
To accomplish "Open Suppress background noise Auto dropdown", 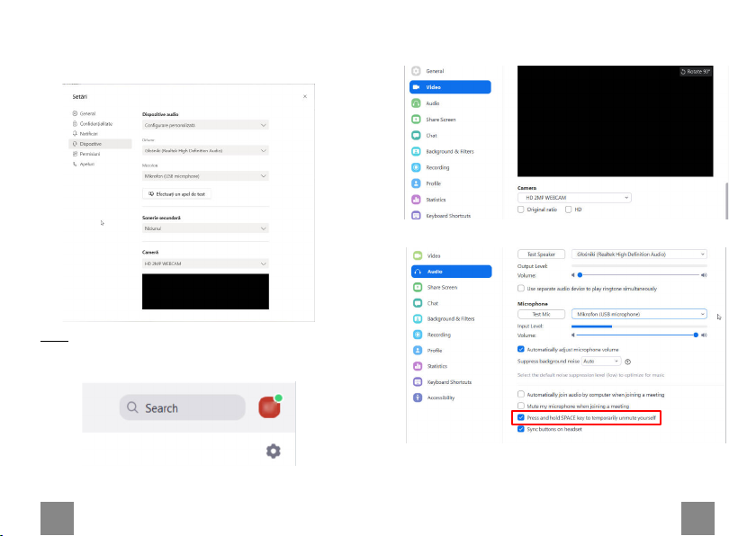I will (601, 362).
